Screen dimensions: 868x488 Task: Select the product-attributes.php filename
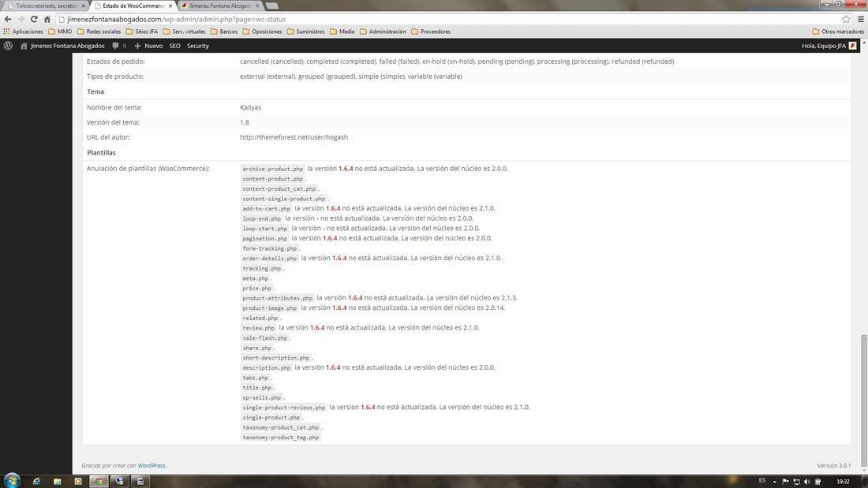[x=277, y=298]
